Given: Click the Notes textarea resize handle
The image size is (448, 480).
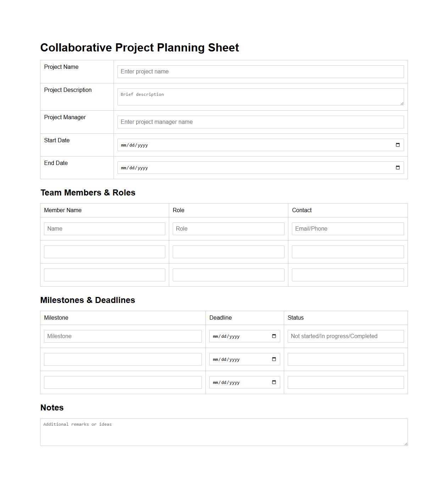Looking at the screenshot, I should point(405,443).
